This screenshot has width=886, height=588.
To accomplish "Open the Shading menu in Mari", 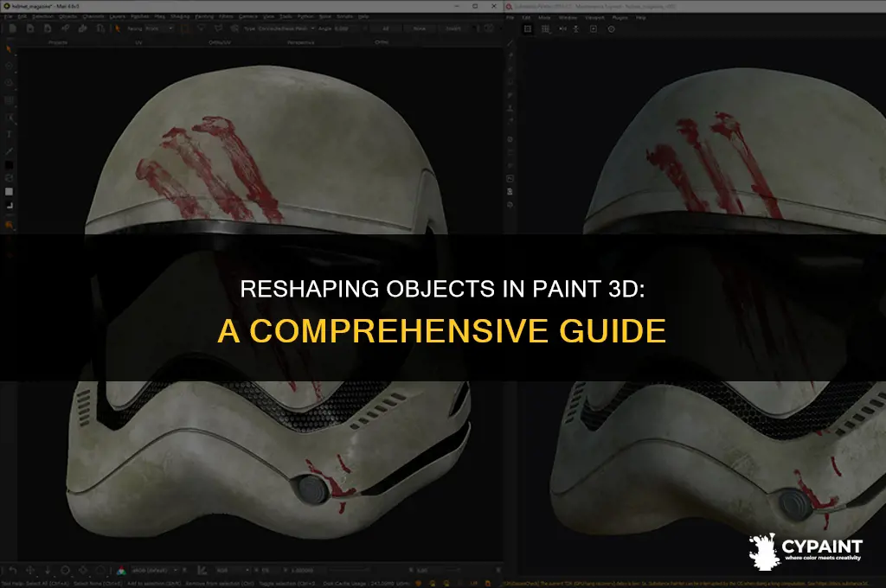I will point(180,17).
